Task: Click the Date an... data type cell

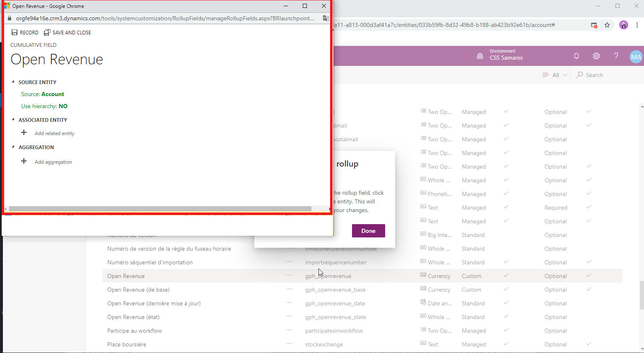Action: click(436, 303)
